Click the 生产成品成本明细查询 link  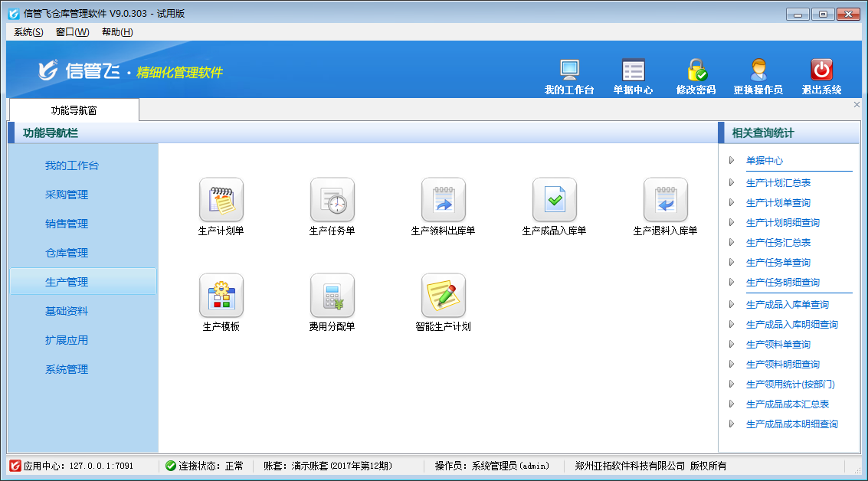point(791,424)
